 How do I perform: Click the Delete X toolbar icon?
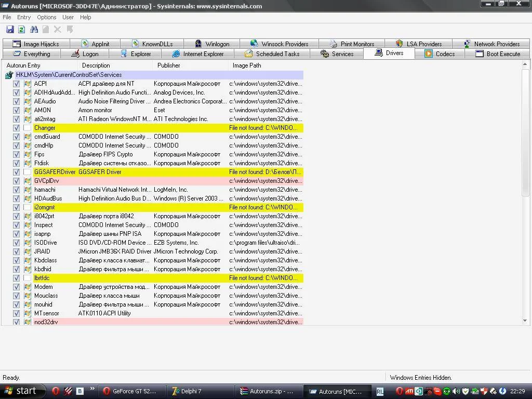(58, 30)
